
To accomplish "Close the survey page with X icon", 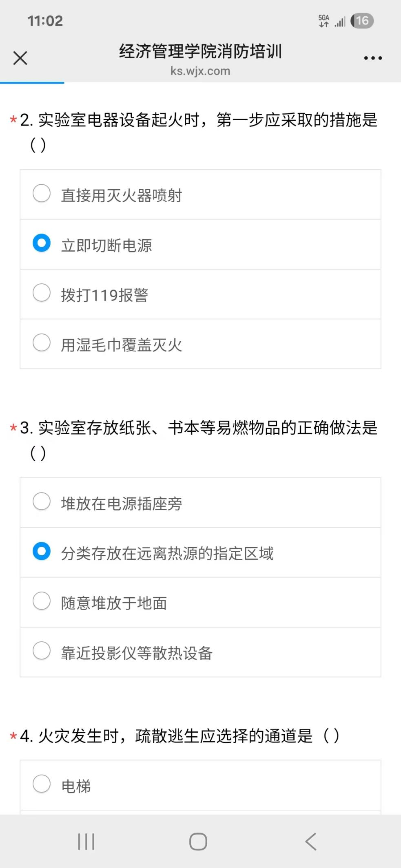I will [20, 58].
